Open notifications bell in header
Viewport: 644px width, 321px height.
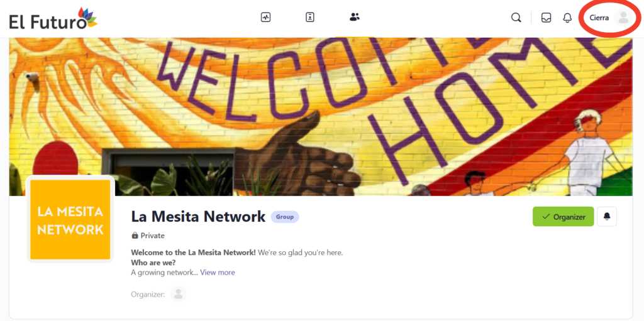tap(567, 18)
